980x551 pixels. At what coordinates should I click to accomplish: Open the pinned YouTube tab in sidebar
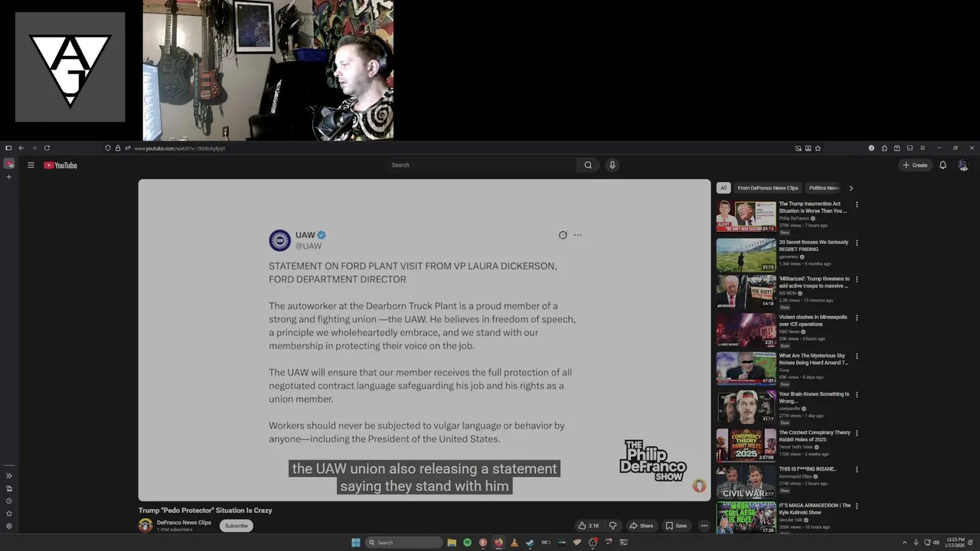(9, 164)
